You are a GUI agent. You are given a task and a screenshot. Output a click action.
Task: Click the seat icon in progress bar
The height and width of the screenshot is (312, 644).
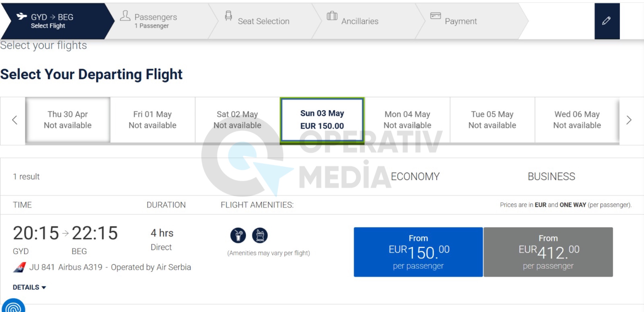229,16
